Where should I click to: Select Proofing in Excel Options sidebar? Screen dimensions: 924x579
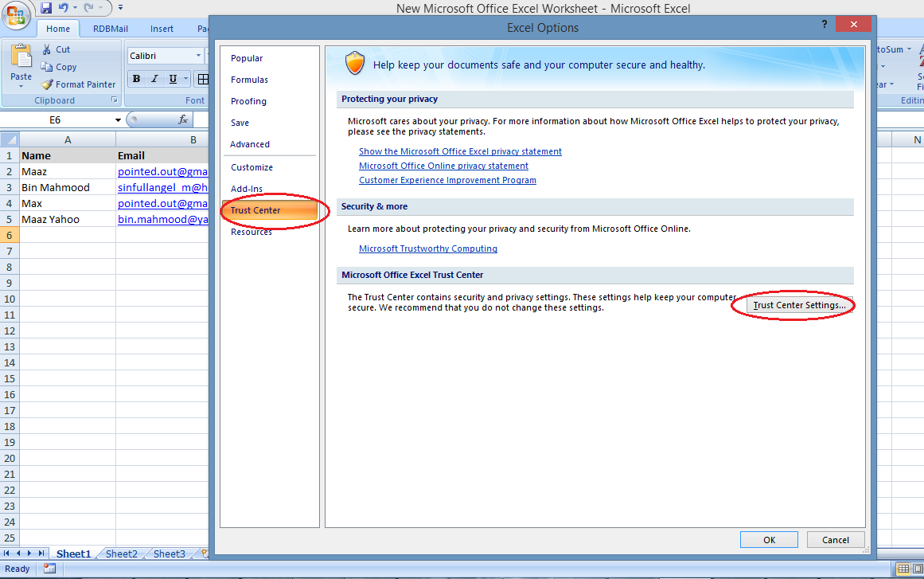point(270,101)
